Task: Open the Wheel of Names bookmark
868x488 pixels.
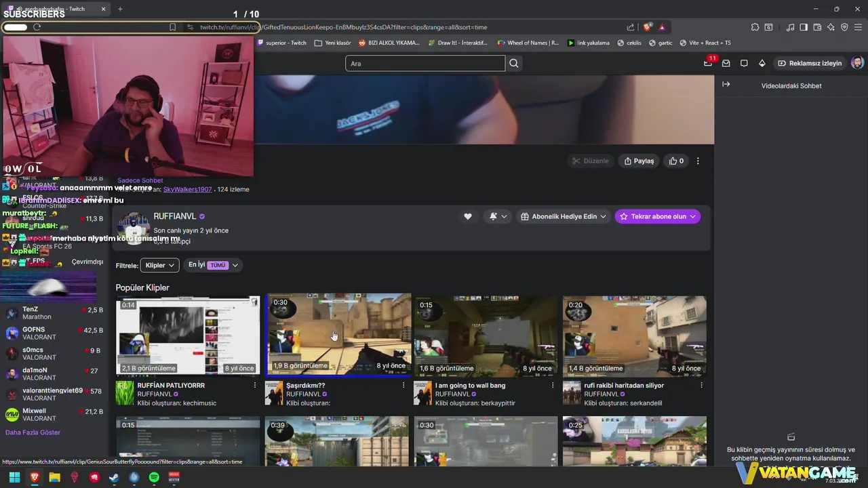Action: coord(528,43)
